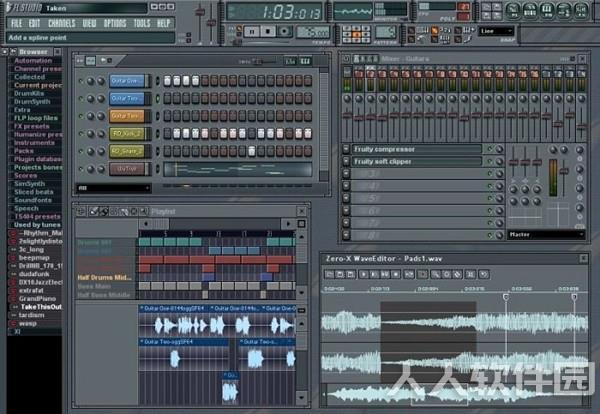Click Save icon in Zero-X WaveEditor toolbar
The width and height of the screenshot is (600, 414).
339,274
